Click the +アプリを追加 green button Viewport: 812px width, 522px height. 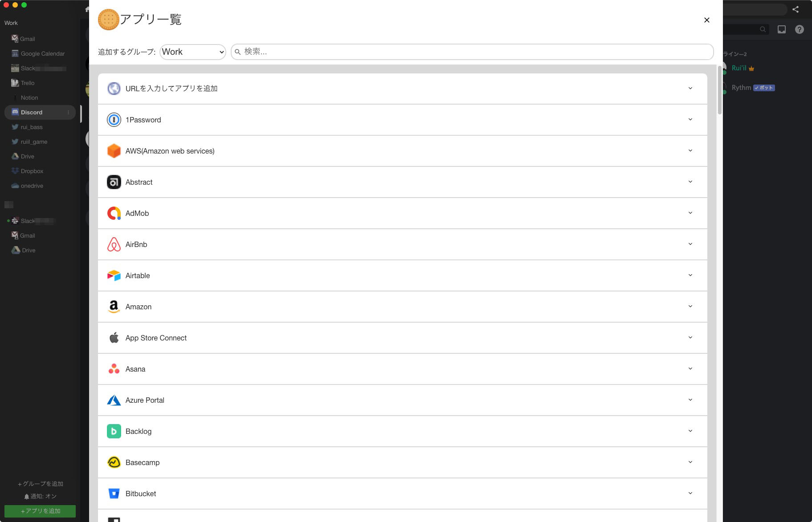point(40,511)
